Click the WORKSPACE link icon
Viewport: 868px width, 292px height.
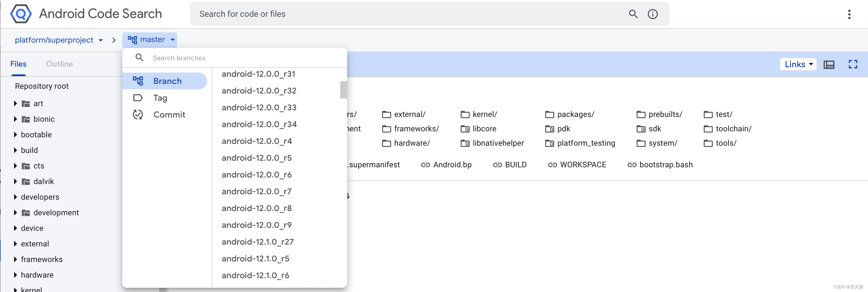(552, 165)
